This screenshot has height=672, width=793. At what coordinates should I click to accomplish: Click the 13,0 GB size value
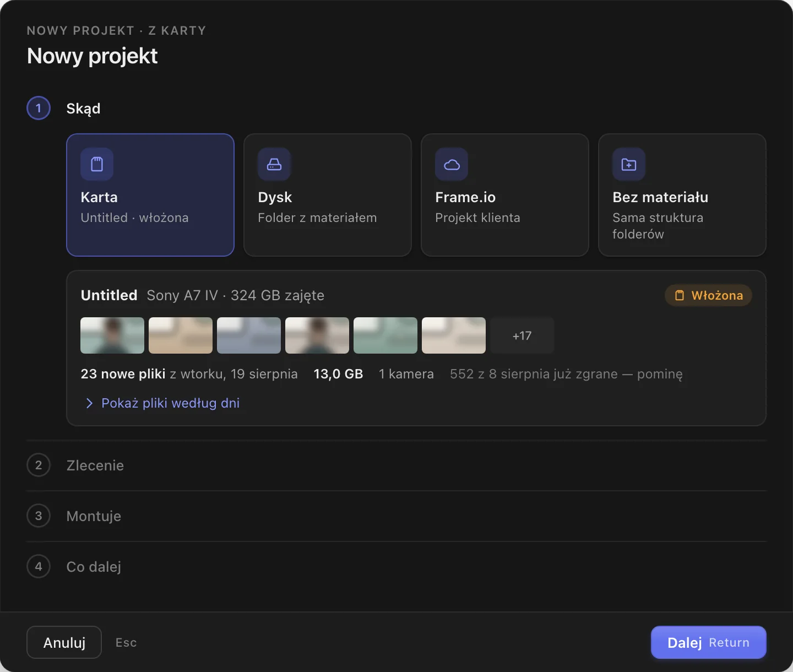pos(338,374)
